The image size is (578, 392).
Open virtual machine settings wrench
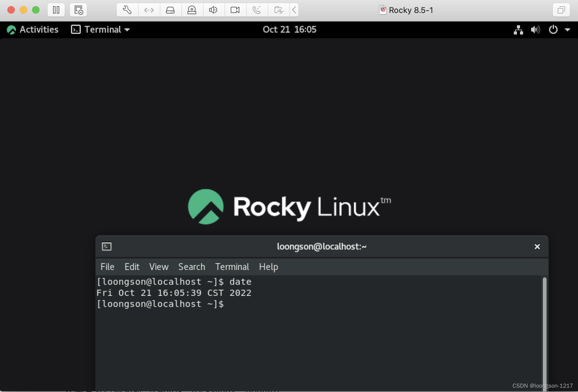point(127,10)
